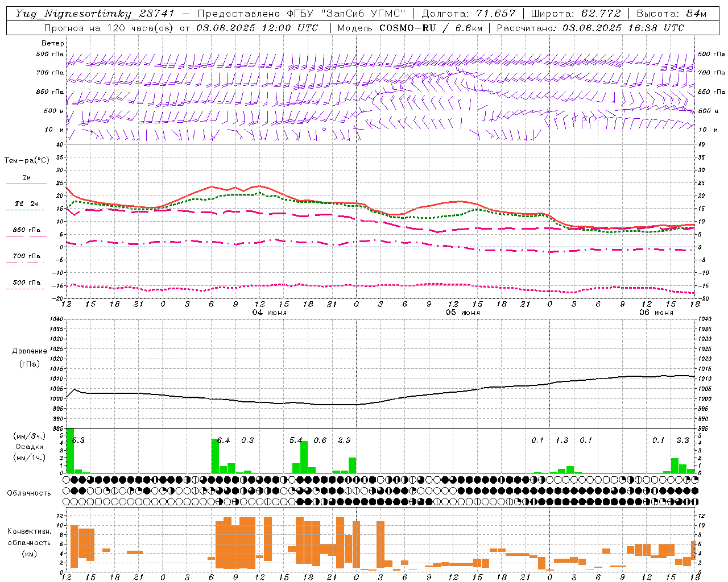Click the 05 июня date label

[x=463, y=313]
